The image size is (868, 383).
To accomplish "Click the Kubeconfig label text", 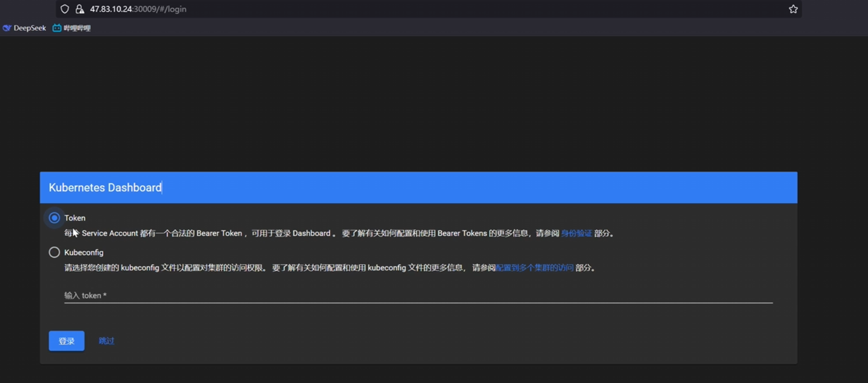I will (x=84, y=252).
